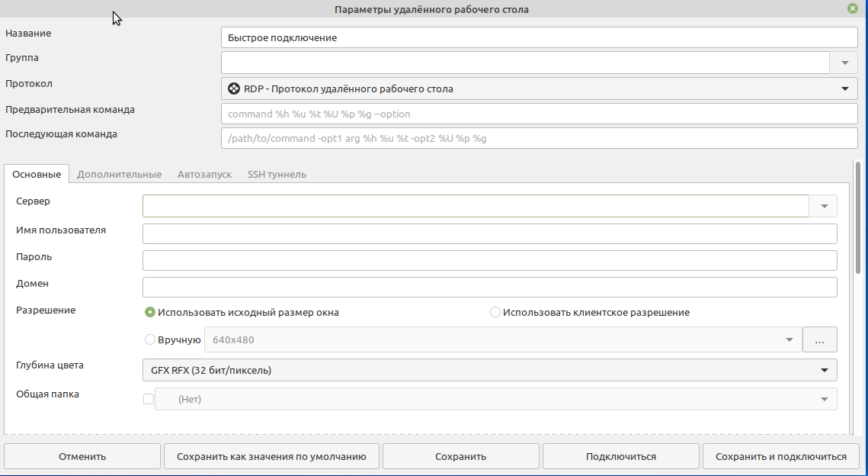Select Использовать исходный размер окна
Viewport: 868px width, 476px height.
(x=150, y=312)
